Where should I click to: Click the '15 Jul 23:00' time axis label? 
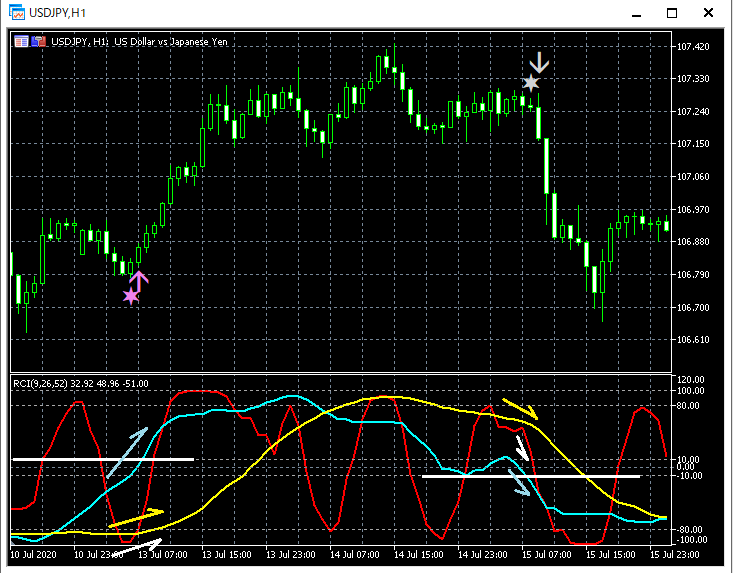tap(675, 555)
